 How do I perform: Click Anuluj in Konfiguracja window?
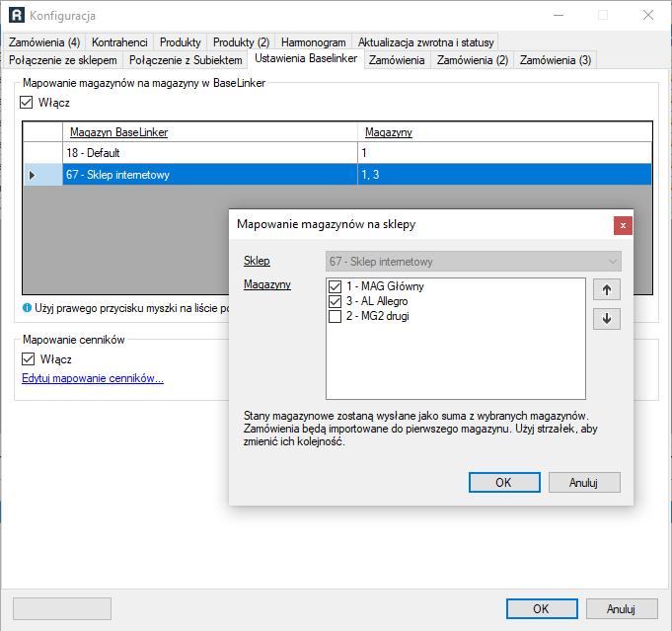pos(622,608)
